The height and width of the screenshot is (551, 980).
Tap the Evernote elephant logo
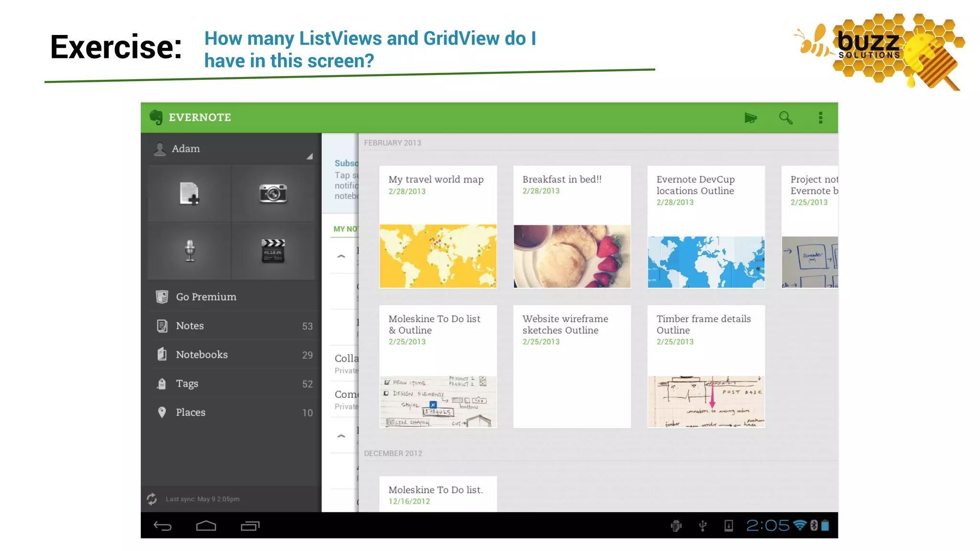click(x=156, y=117)
